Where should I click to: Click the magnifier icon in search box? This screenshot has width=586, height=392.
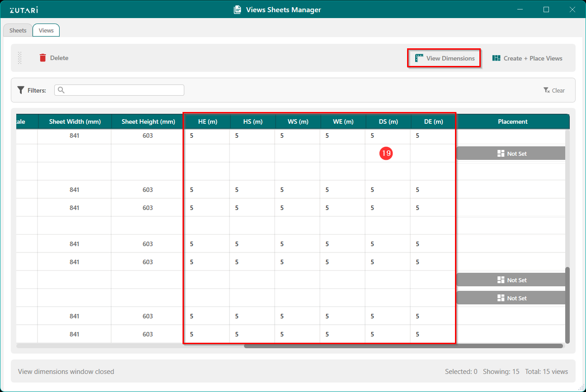point(61,90)
